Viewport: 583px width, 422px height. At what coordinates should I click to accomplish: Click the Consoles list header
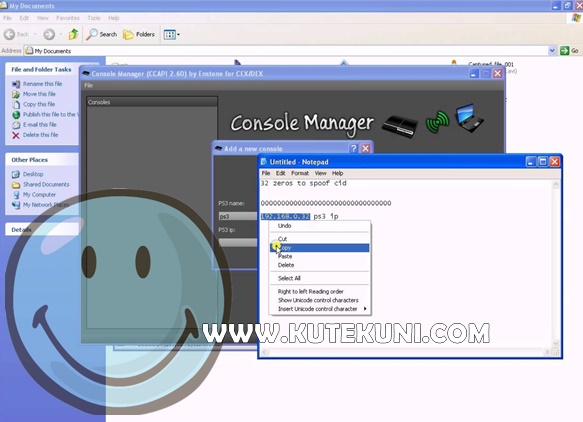coord(152,102)
